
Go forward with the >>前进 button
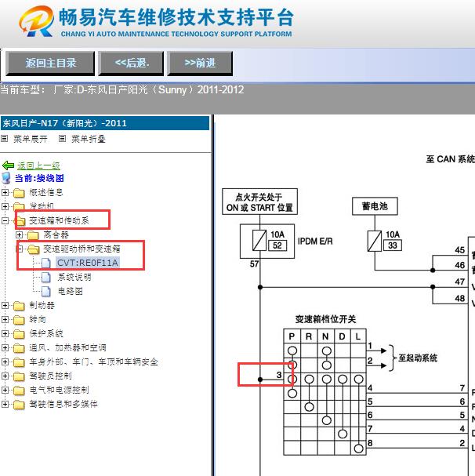[x=200, y=64]
